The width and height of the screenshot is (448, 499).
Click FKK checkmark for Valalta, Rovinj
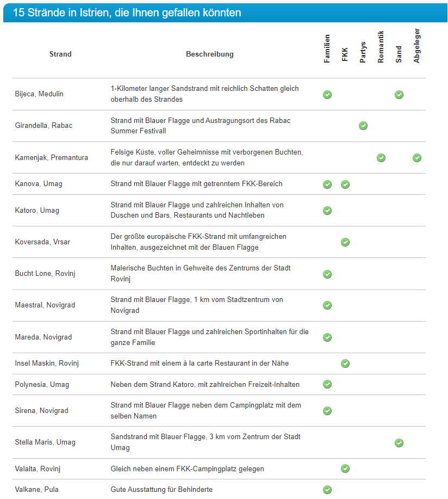(x=345, y=469)
